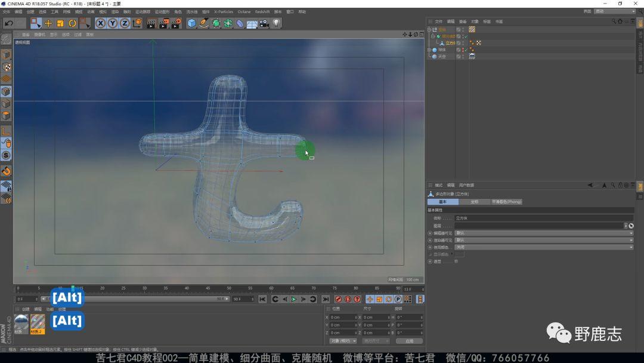Open the 使用颜色 dropdown

pos(543,247)
